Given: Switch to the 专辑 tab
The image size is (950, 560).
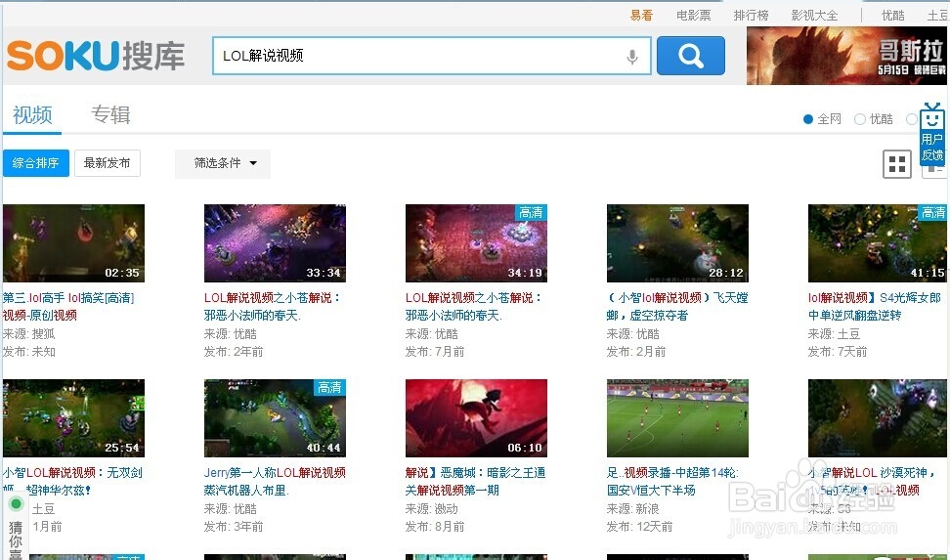Looking at the screenshot, I should (x=110, y=114).
